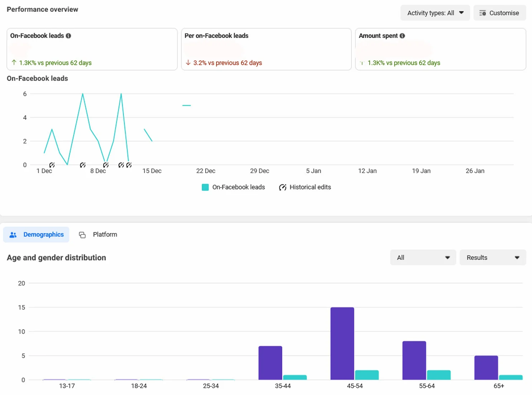Viewport: 532px width, 395px height.
Task: Toggle On-Facebook leads legend swatch
Action: point(205,187)
